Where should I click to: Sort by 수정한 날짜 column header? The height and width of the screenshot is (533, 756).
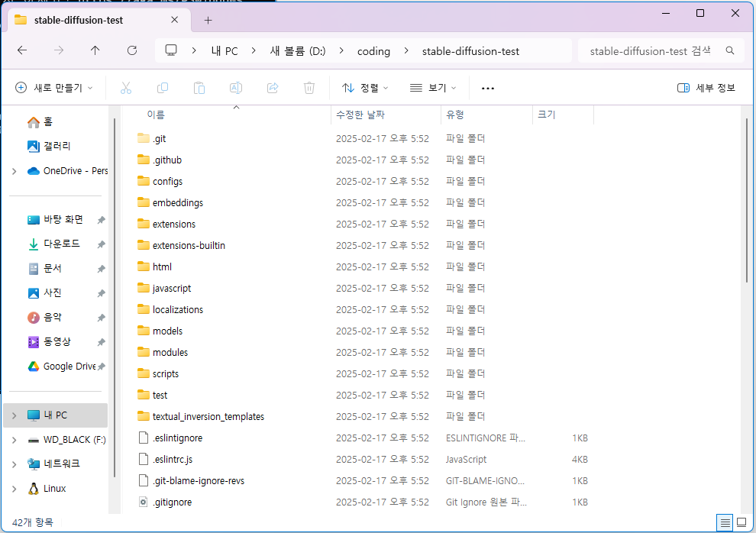(x=360, y=115)
